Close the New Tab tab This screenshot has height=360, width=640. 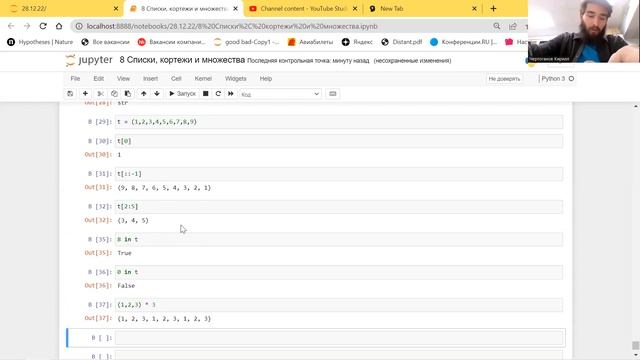point(474,9)
